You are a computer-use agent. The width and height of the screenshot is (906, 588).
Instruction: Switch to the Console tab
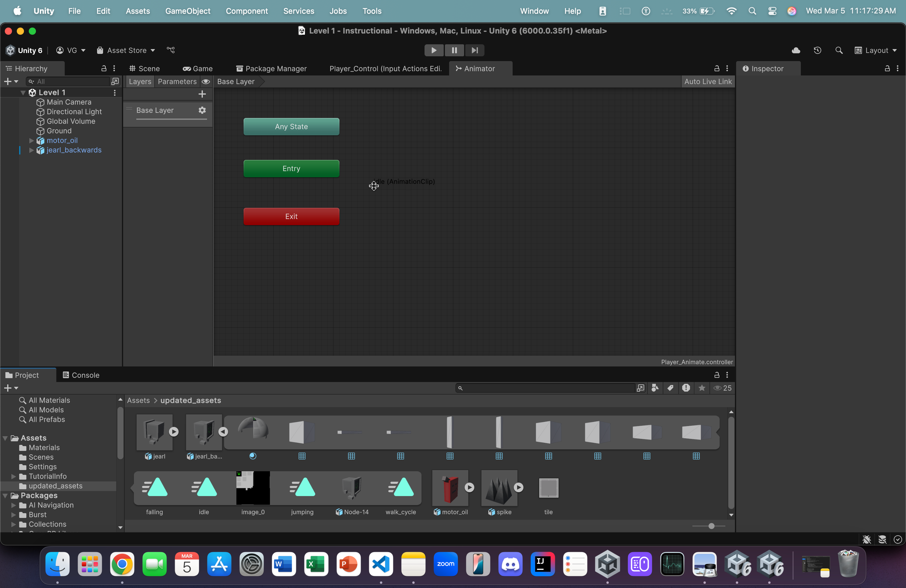81,375
